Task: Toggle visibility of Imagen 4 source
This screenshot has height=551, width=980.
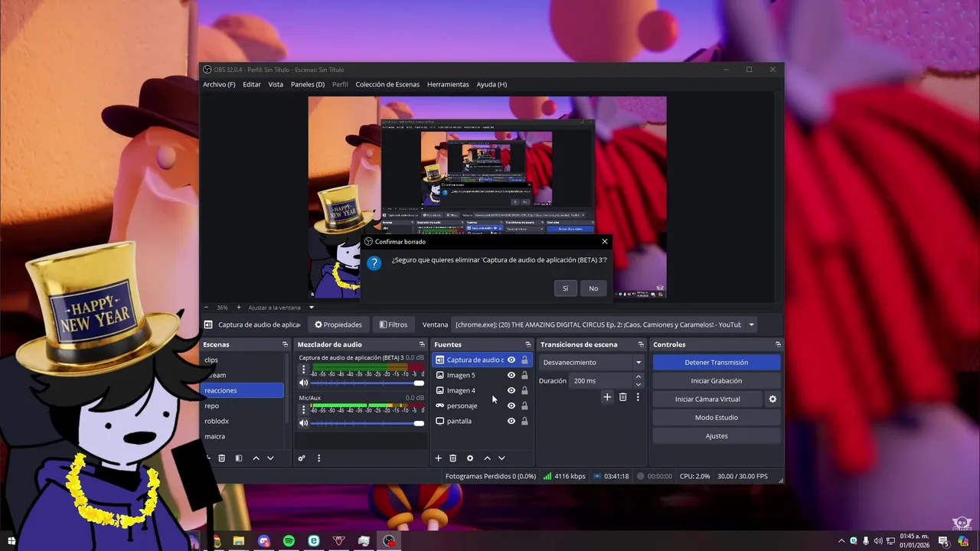Action: click(x=511, y=390)
